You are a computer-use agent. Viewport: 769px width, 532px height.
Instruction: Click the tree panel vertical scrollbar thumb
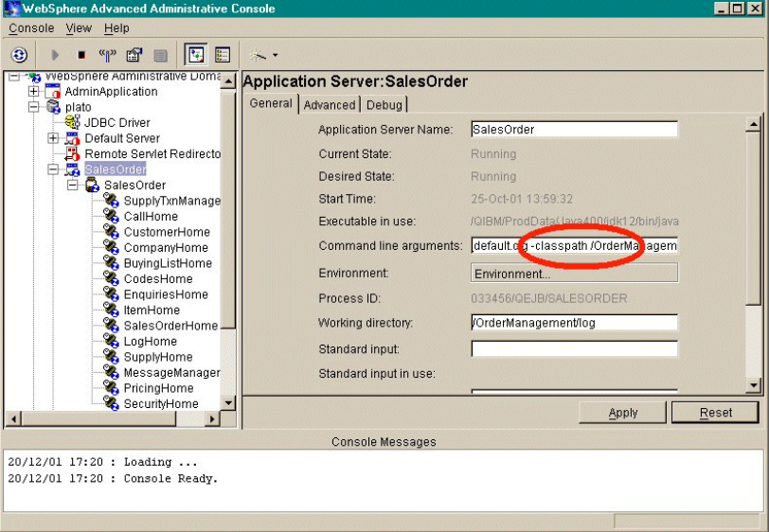tap(228, 209)
